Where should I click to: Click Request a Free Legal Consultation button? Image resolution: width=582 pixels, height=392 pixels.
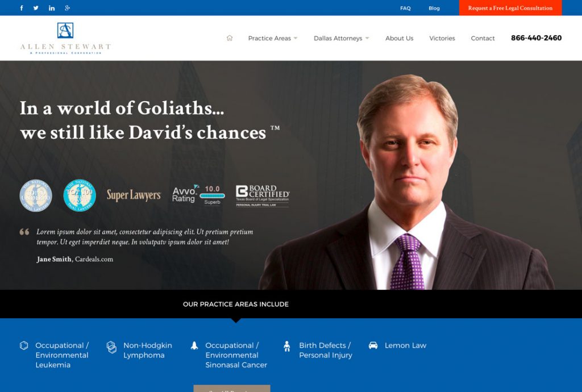(510, 8)
